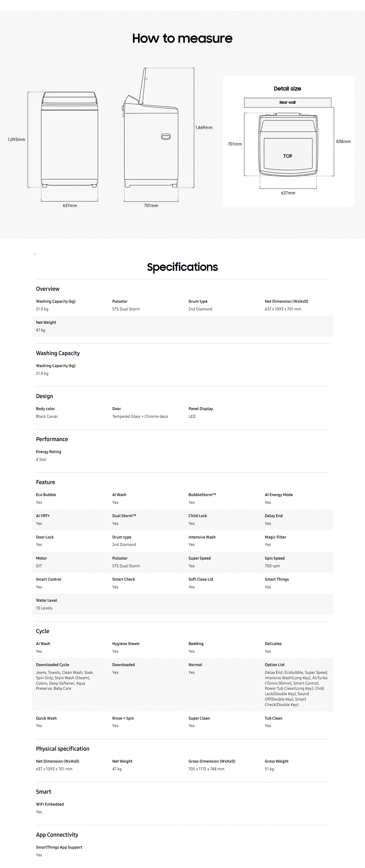This screenshot has height=868, width=365.
Task: Click the Specifications title
Action: (182, 267)
